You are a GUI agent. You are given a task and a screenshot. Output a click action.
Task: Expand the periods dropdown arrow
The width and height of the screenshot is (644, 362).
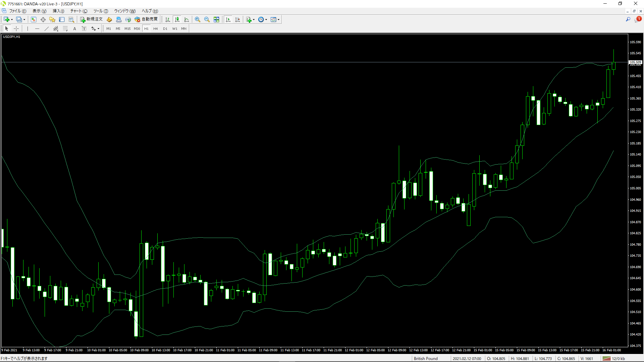click(x=266, y=19)
